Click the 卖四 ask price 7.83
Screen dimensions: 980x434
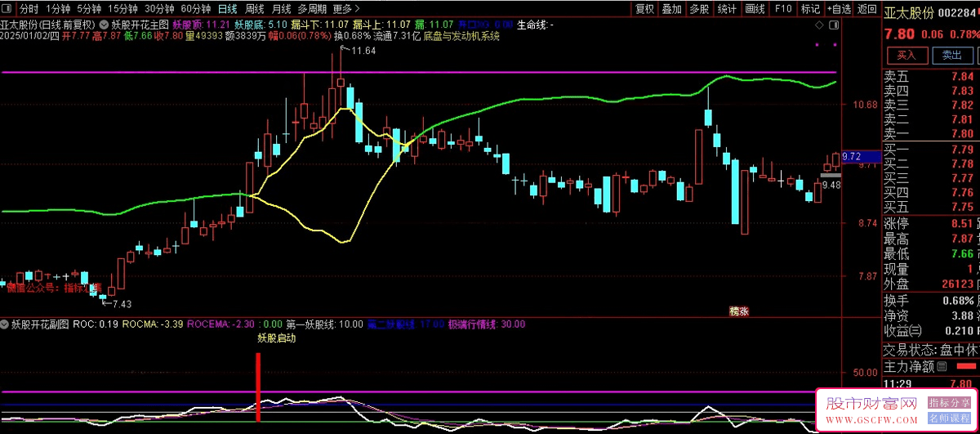click(x=962, y=91)
